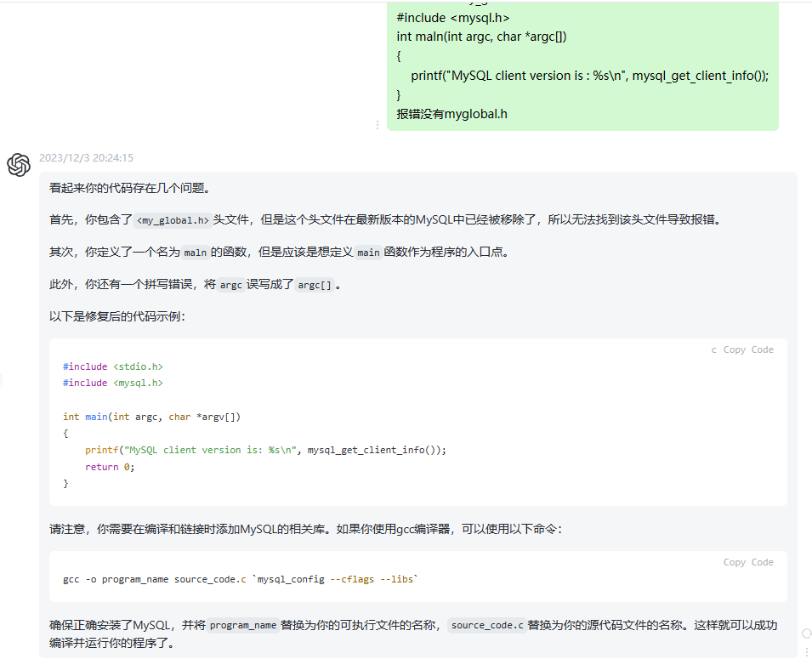
Task: Click #include <mysql.h> in the green message
Action: [x=453, y=18]
